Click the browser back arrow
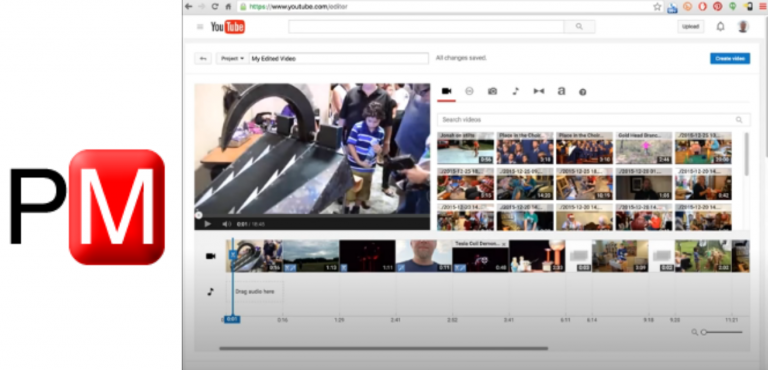Viewport: 768px width, 370px height. coord(189,6)
